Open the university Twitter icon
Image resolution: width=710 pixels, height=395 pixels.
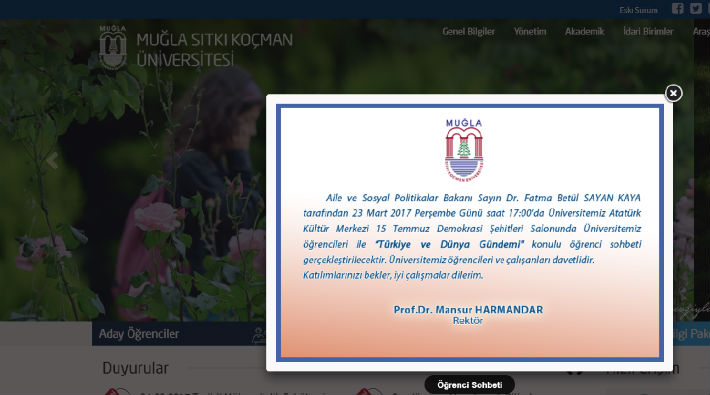coord(696,9)
